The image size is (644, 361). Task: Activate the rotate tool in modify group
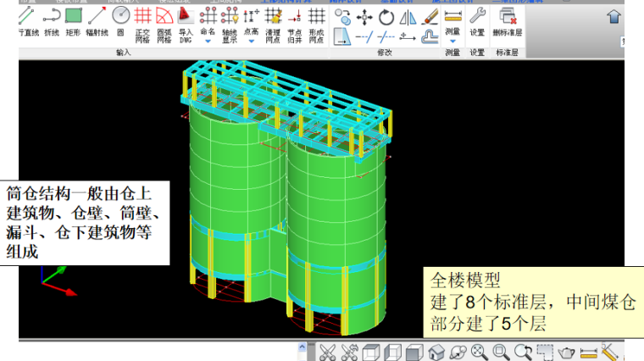[386, 17]
